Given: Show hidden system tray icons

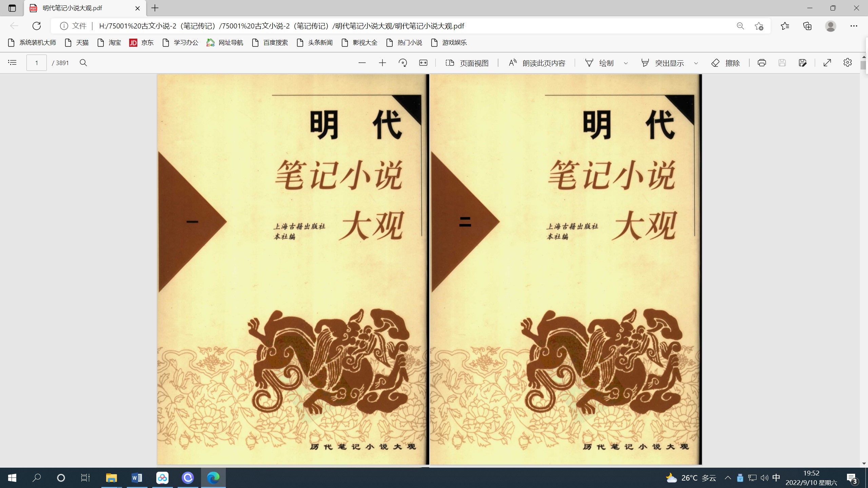Looking at the screenshot, I should 728,478.
